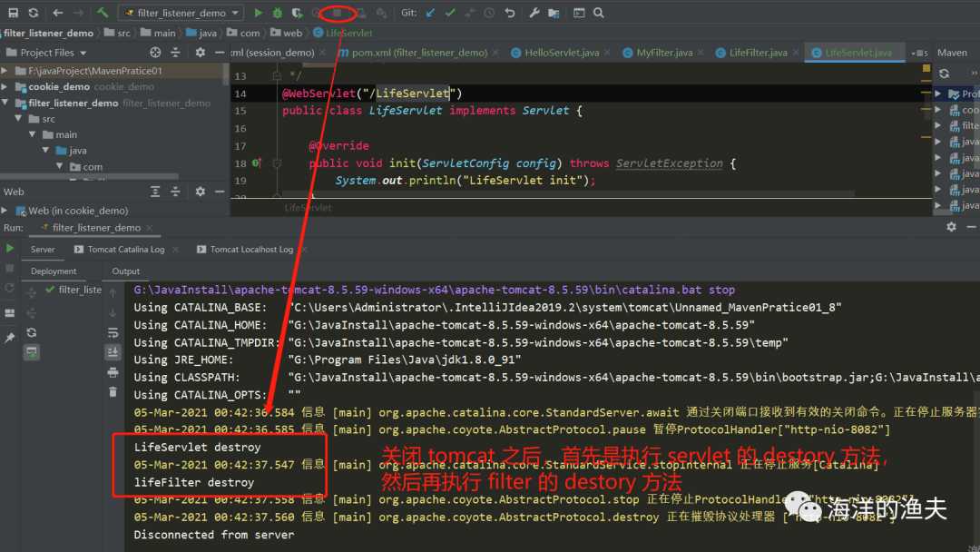The image size is (980, 552).
Task: Clear the console with the trash icon
Action: click(x=113, y=392)
